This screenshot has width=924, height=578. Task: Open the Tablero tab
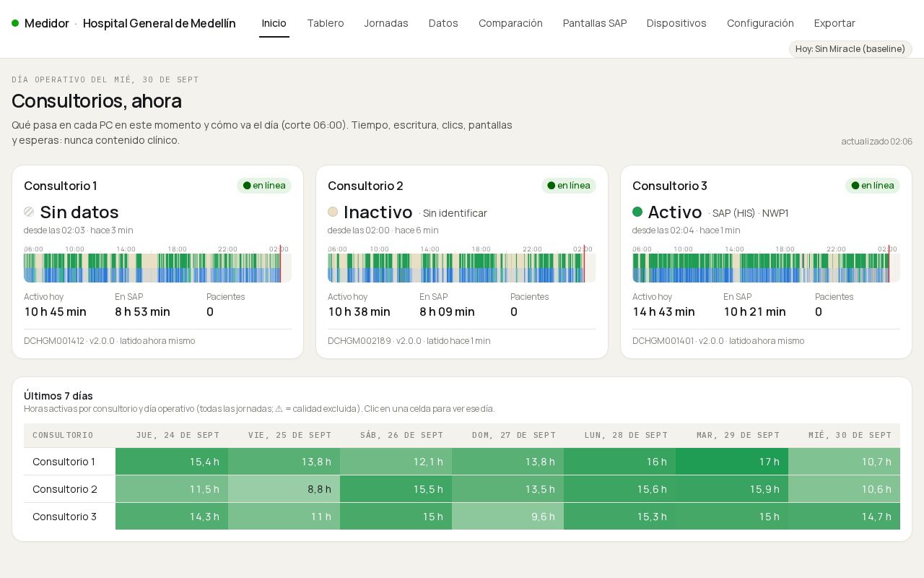click(326, 23)
